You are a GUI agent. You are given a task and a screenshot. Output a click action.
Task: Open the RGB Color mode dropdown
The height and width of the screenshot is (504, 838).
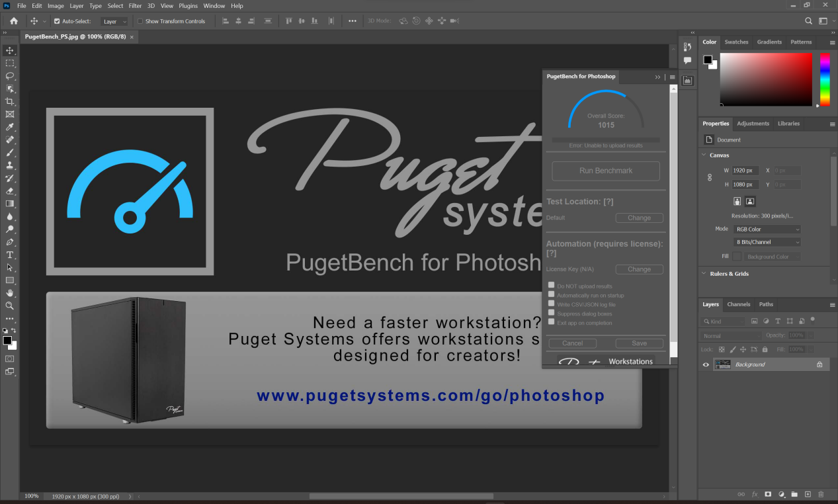click(767, 230)
